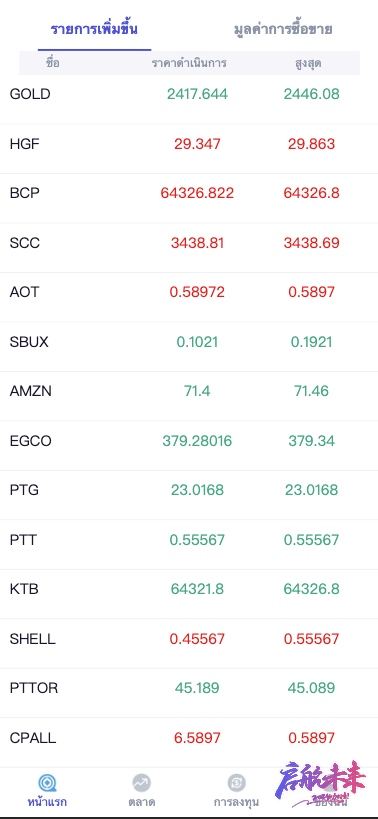Open the KTB row

pyautogui.click(x=189, y=589)
